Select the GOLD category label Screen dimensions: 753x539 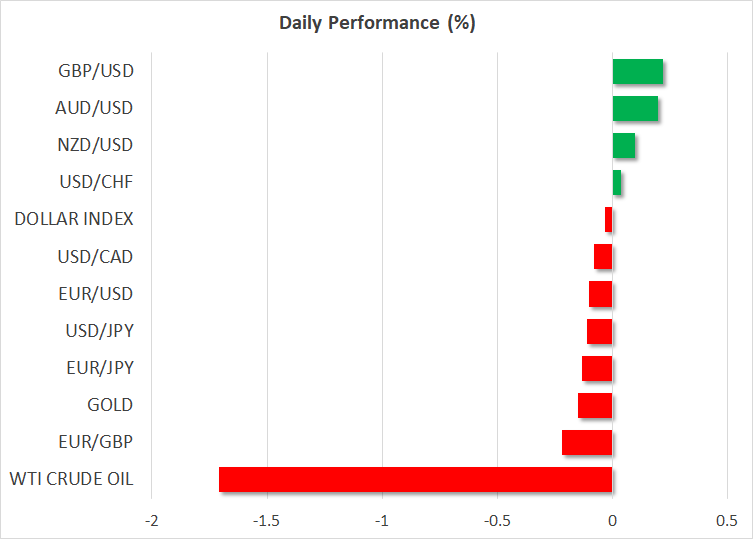tap(110, 405)
